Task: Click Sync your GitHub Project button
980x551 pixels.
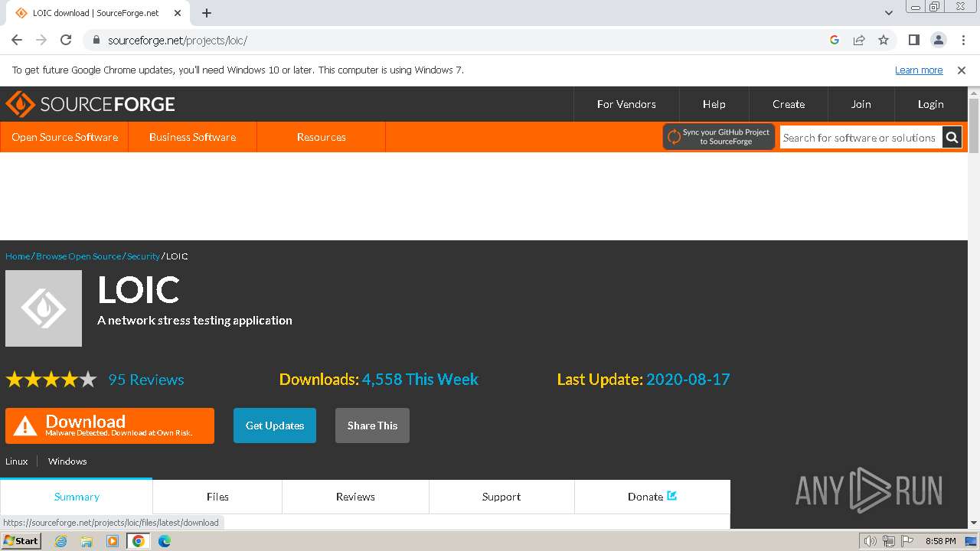Action: pos(719,137)
